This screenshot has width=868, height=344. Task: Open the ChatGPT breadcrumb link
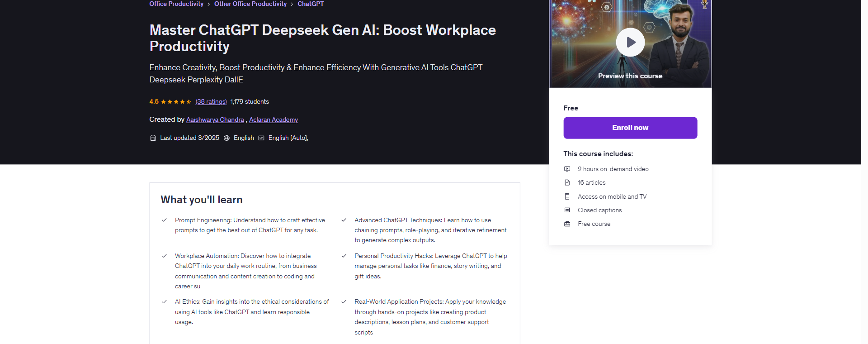click(311, 4)
